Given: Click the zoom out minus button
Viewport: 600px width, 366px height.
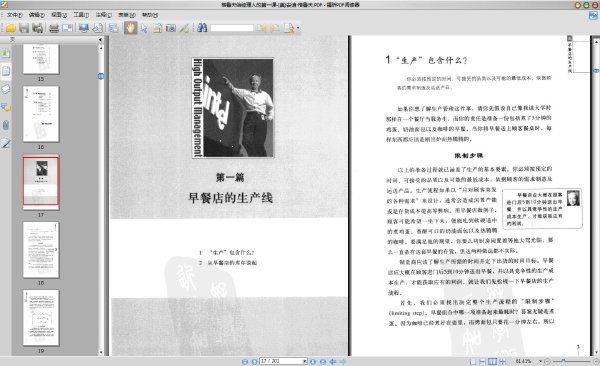Looking at the screenshot, I should coord(547,361).
